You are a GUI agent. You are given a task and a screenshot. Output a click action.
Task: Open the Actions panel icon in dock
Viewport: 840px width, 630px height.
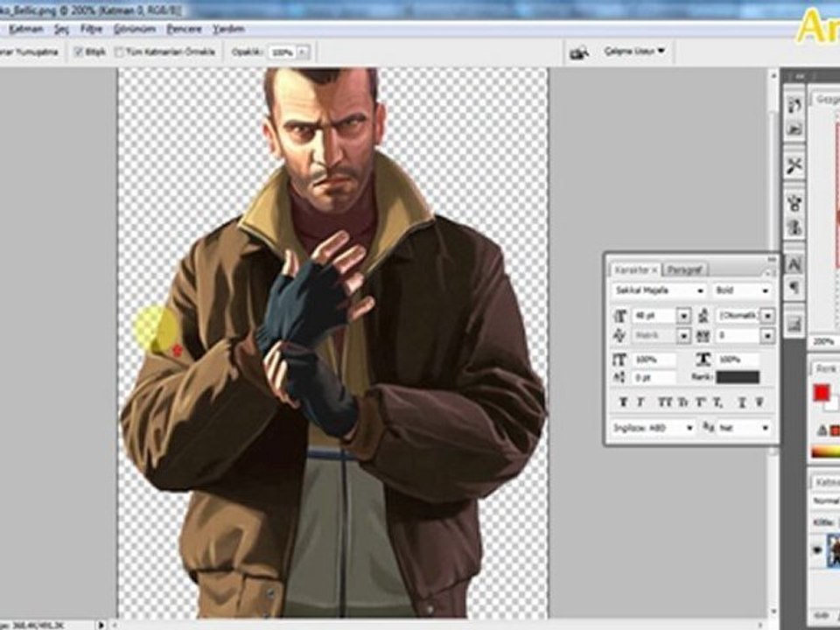point(794,129)
